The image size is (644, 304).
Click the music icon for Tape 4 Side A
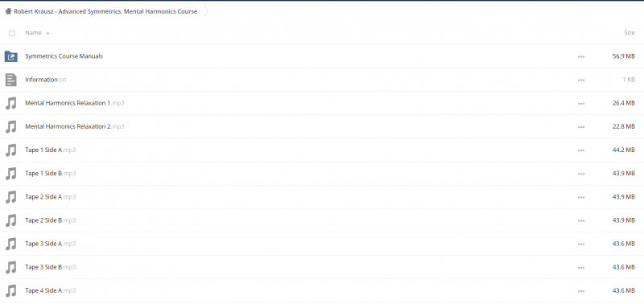pos(11,290)
